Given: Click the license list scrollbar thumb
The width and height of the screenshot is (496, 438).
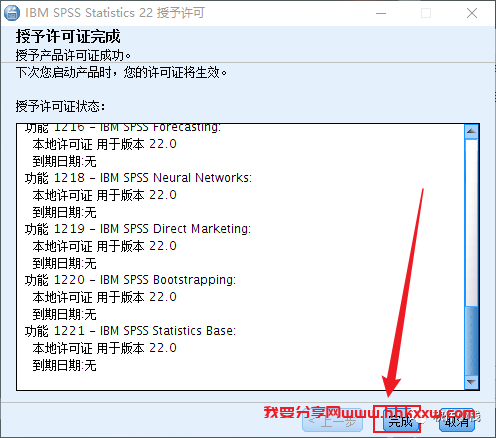Looking at the screenshot, I should 471,340.
